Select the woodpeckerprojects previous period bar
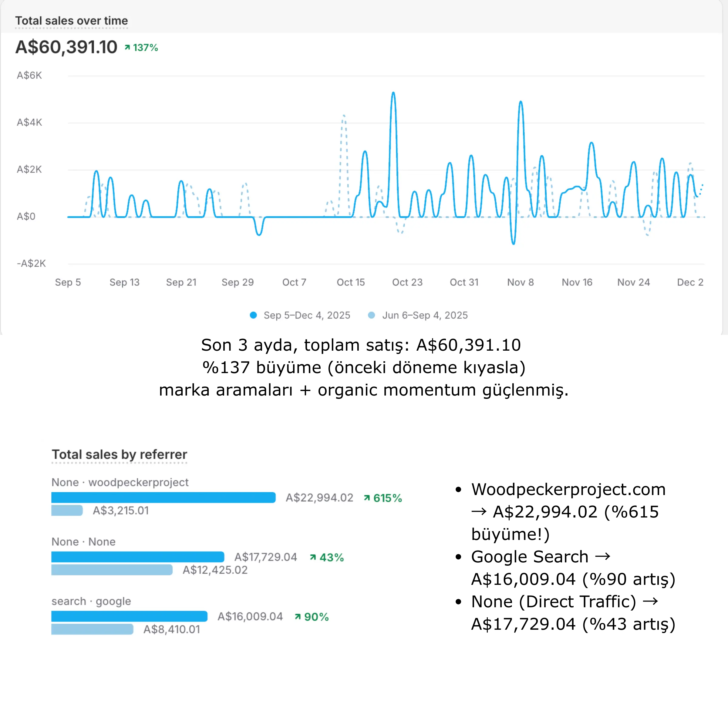The height and width of the screenshot is (728, 728). pyautogui.click(x=67, y=511)
